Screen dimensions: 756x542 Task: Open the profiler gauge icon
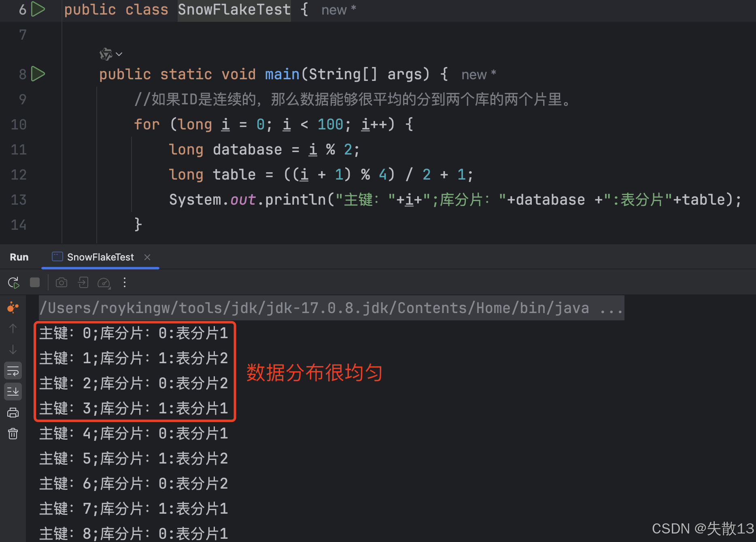click(x=104, y=283)
